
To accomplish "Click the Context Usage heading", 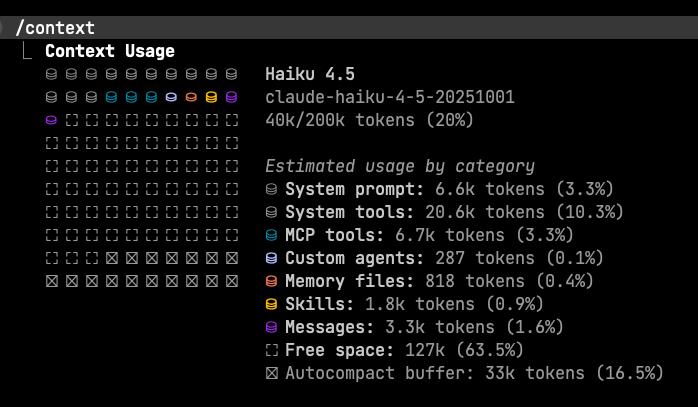I will [x=110, y=51].
